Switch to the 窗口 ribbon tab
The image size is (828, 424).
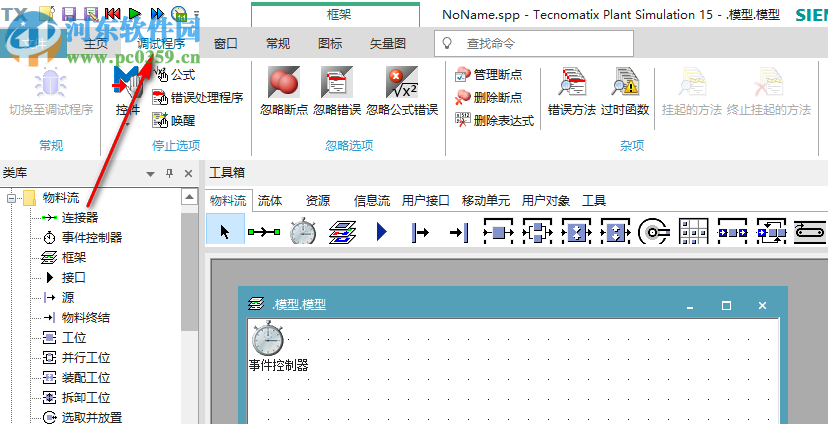[x=226, y=43]
